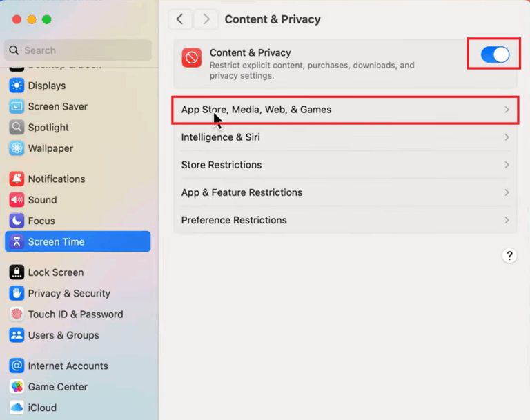This screenshot has height=420, width=530.
Task: Select the Spotlight magnifier icon
Action: pos(17,128)
